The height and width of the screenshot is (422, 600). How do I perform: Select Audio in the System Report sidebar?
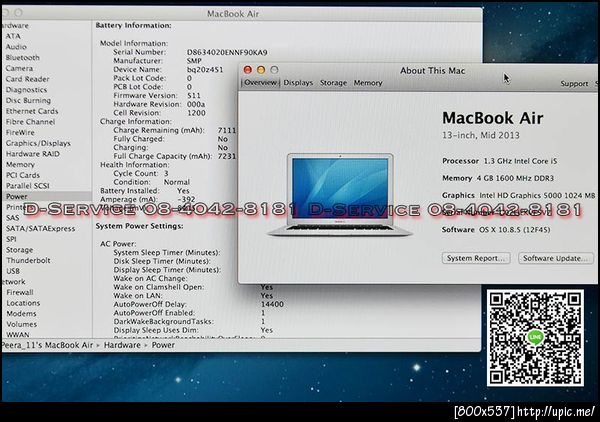16,47
